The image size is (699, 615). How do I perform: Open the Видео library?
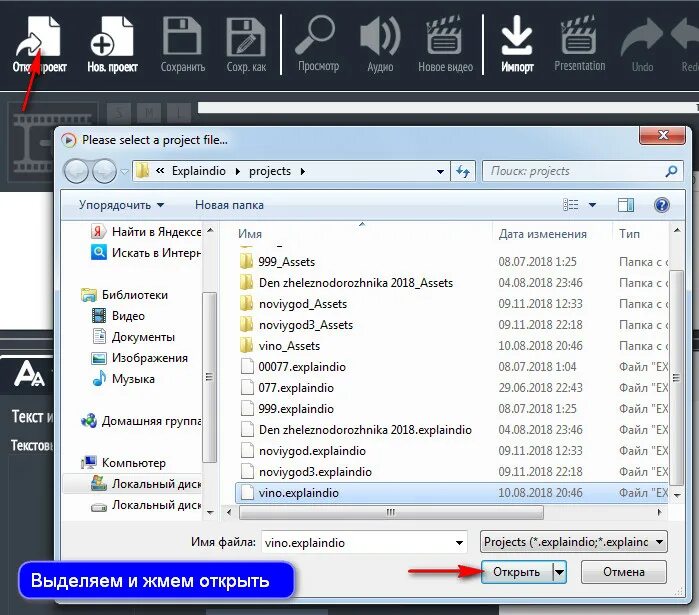click(119, 316)
